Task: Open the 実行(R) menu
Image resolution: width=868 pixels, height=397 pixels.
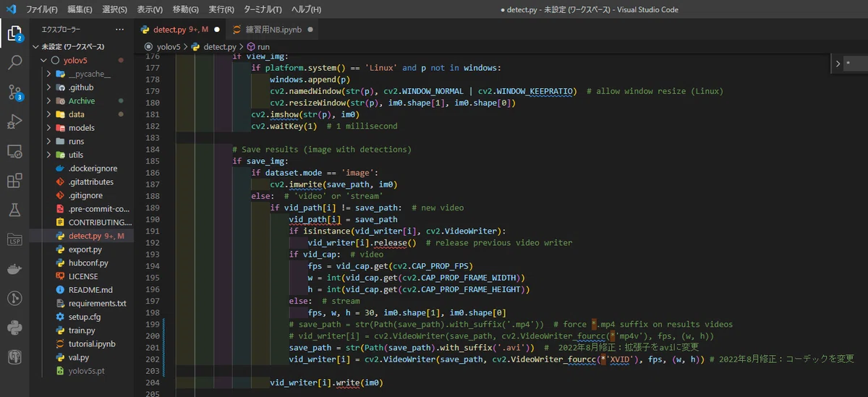Action: coord(221,9)
